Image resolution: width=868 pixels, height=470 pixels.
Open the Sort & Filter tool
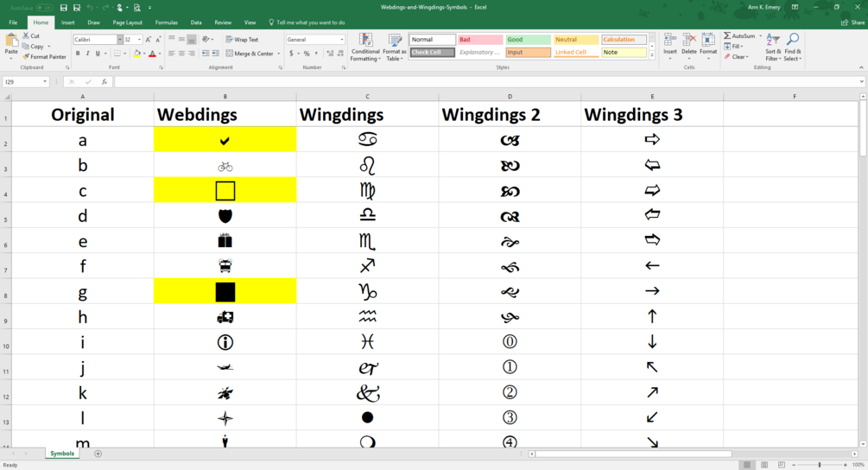[772, 48]
